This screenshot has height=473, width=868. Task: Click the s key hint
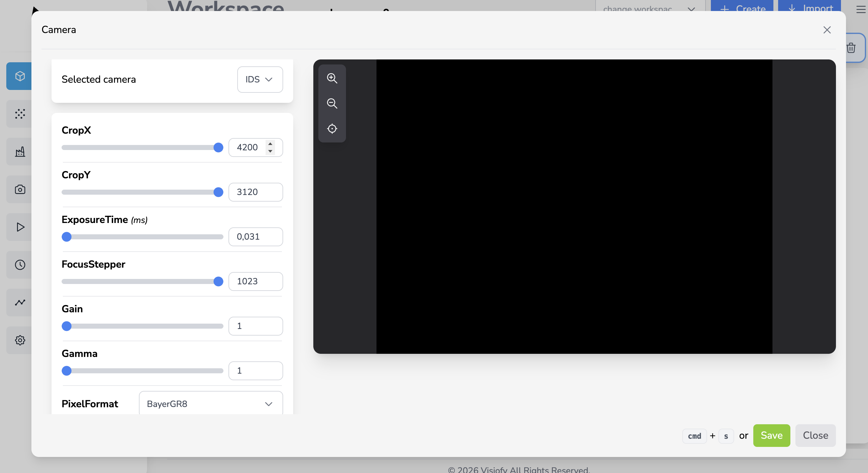(x=726, y=436)
